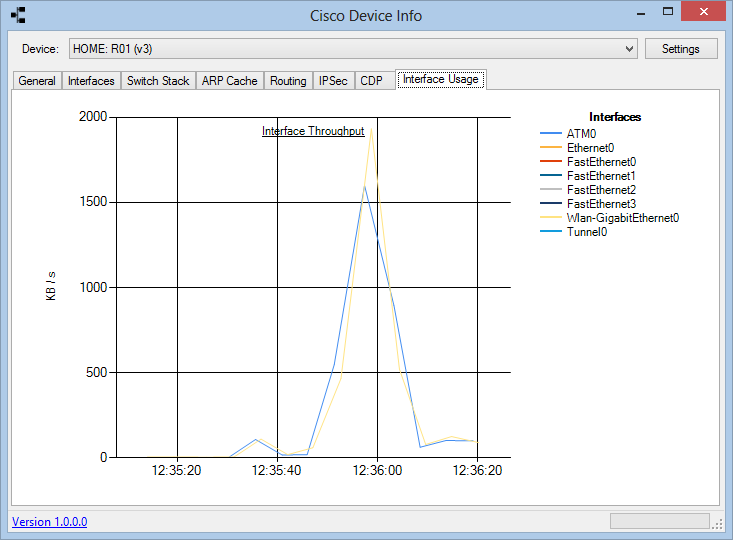Close the Cisco Device Info window
This screenshot has width=733, height=540.
coord(704,12)
